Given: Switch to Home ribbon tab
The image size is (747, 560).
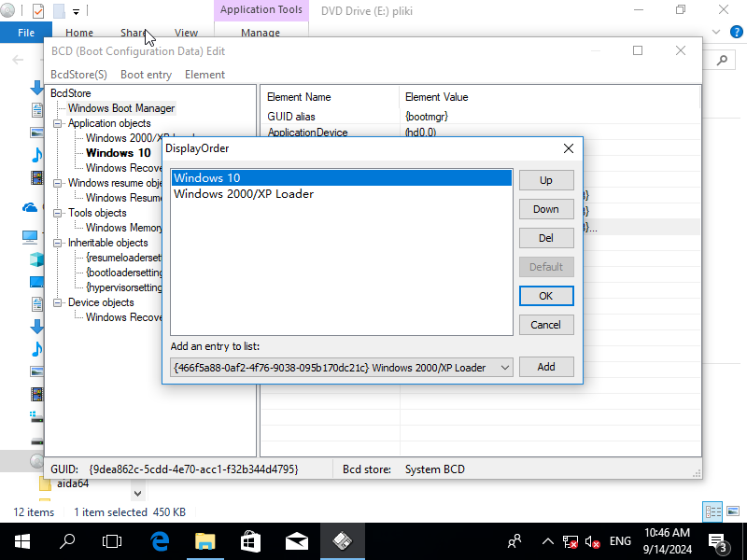Looking at the screenshot, I should pos(79,33).
